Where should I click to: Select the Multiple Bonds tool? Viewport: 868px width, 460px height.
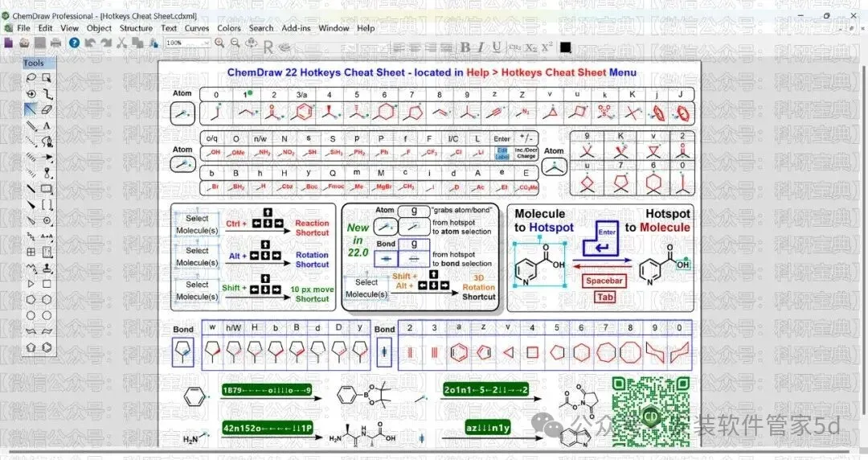coord(31,125)
